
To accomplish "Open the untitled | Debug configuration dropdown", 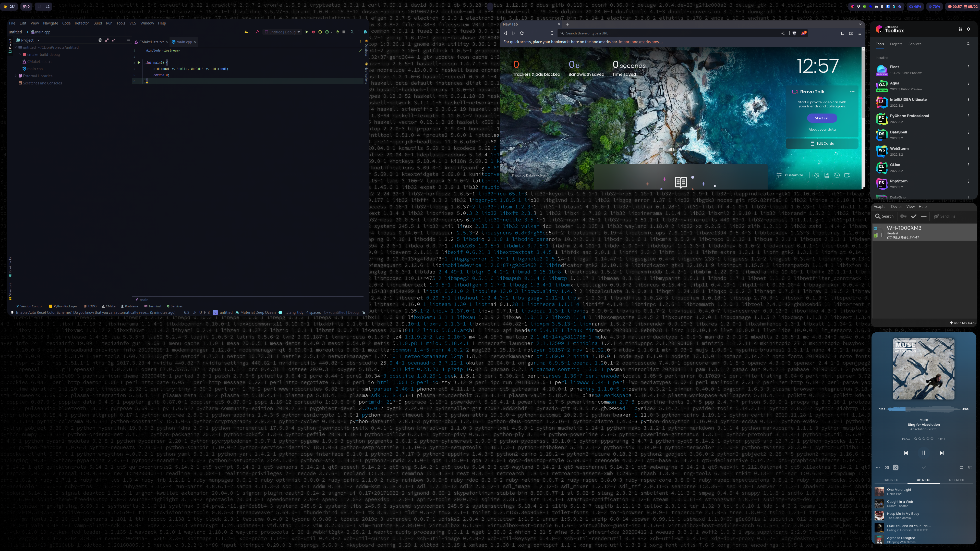I will click(x=282, y=32).
